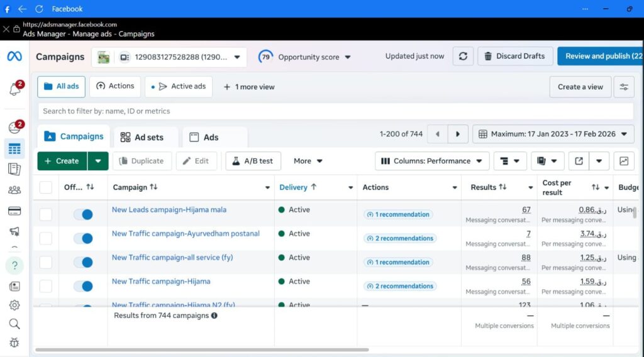Click the audiences people icon in sidebar
This screenshot has width=644, height=357.
point(14,190)
